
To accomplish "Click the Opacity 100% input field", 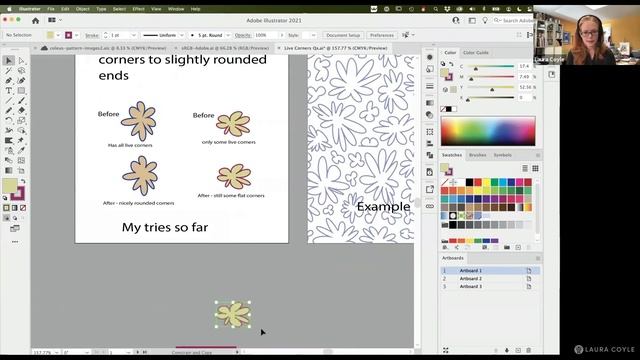I will click(266, 35).
